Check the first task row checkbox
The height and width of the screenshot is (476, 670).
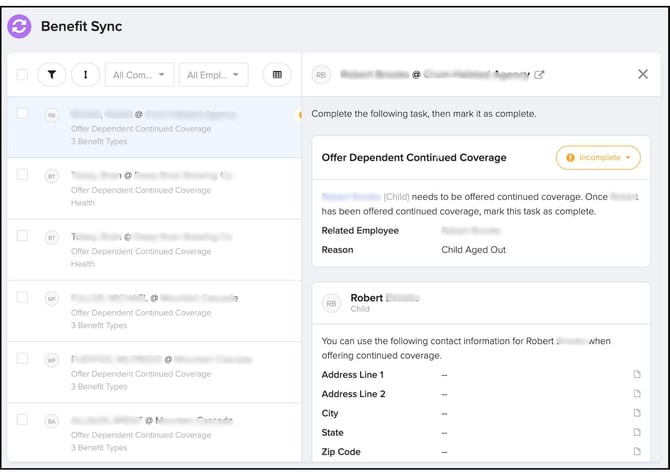click(22, 114)
